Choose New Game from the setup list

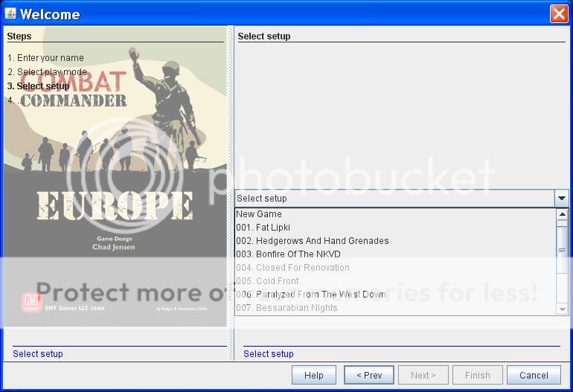pyautogui.click(x=395, y=214)
